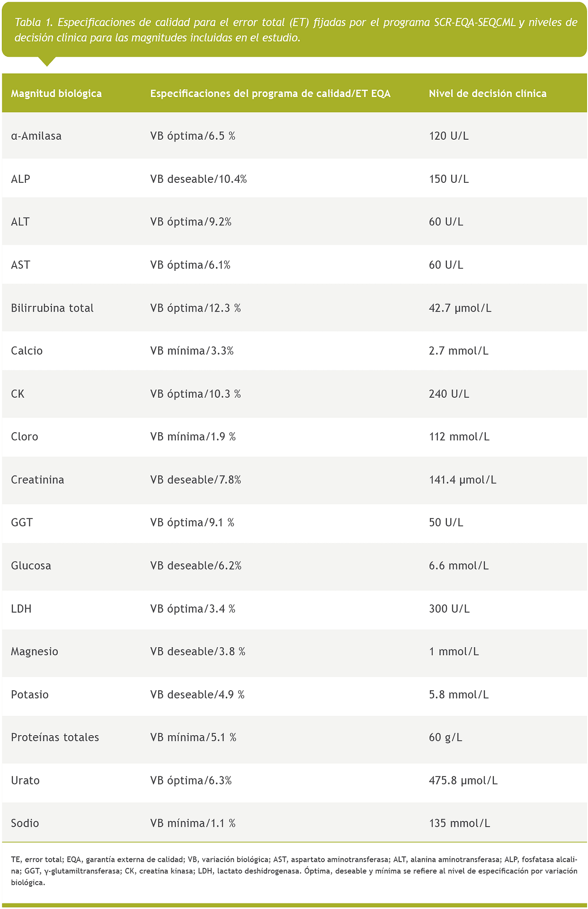
Task: Click the abbreviations footnote below the table
Action: pos(294,871)
